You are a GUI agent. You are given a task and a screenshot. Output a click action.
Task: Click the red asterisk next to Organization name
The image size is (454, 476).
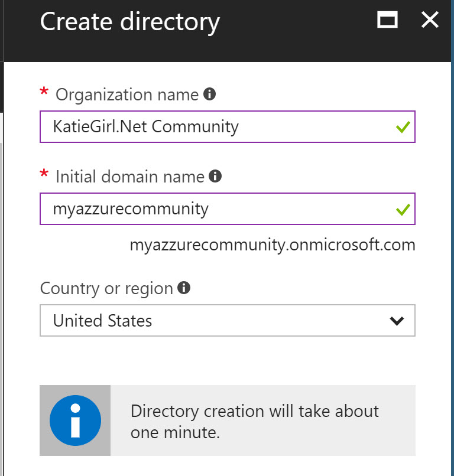pos(44,92)
